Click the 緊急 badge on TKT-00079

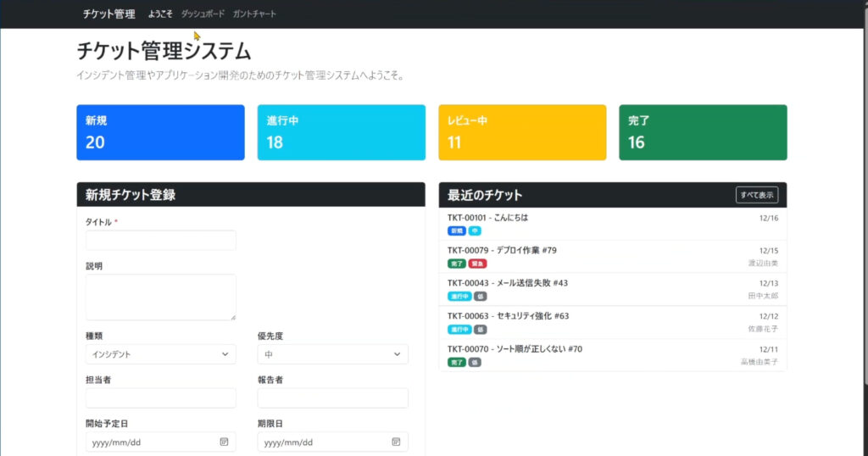478,264
